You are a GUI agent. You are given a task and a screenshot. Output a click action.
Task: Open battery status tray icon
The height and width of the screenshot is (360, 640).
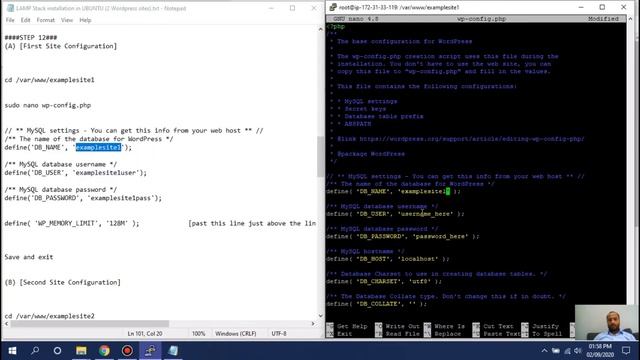click(x=556, y=351)
